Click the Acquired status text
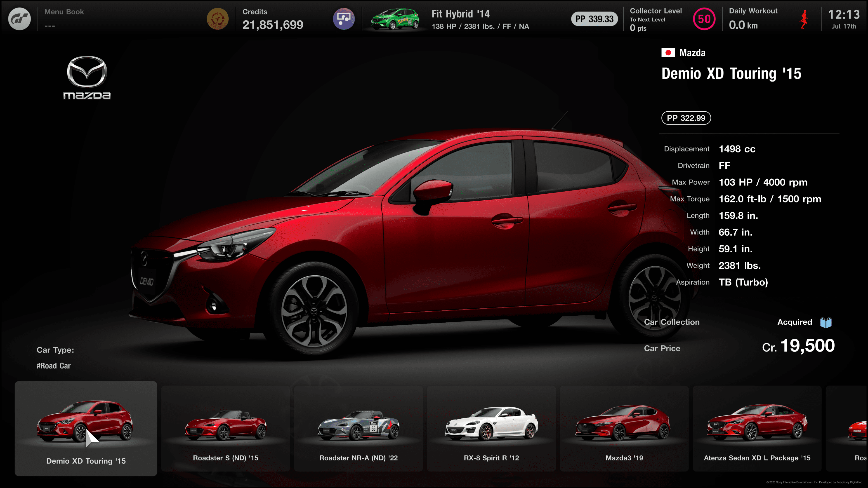 click(795, 322)
